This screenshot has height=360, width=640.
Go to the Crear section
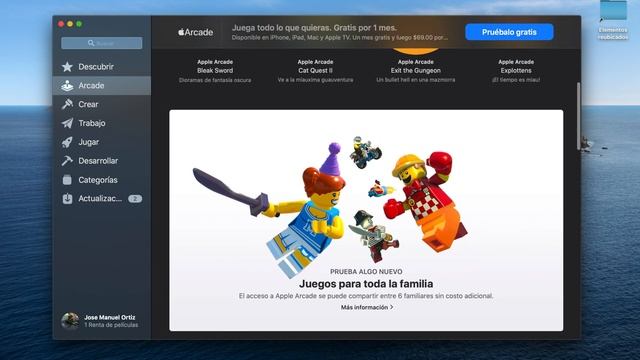[x=102, y=104]
